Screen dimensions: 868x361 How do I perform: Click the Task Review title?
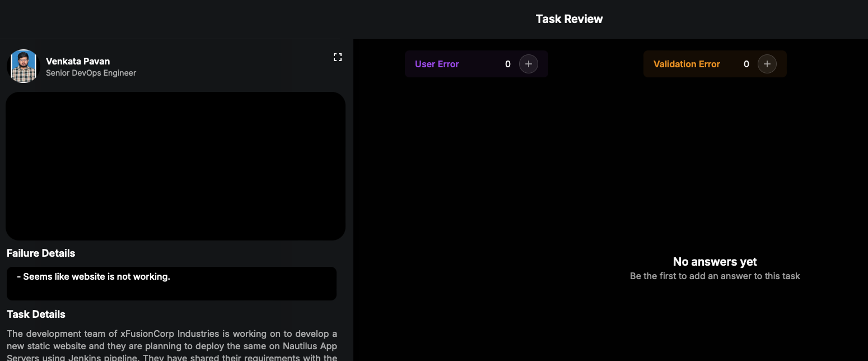[569, 19]
